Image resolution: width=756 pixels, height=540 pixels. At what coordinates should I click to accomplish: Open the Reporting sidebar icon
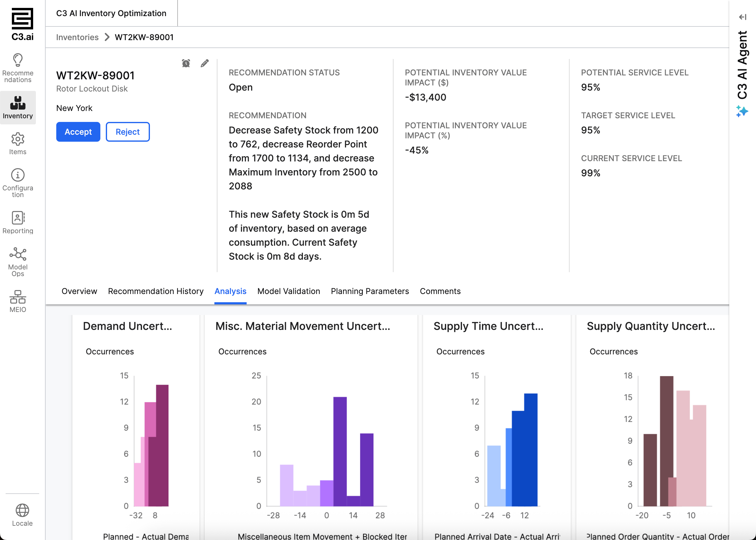click(x=18, y=218)
